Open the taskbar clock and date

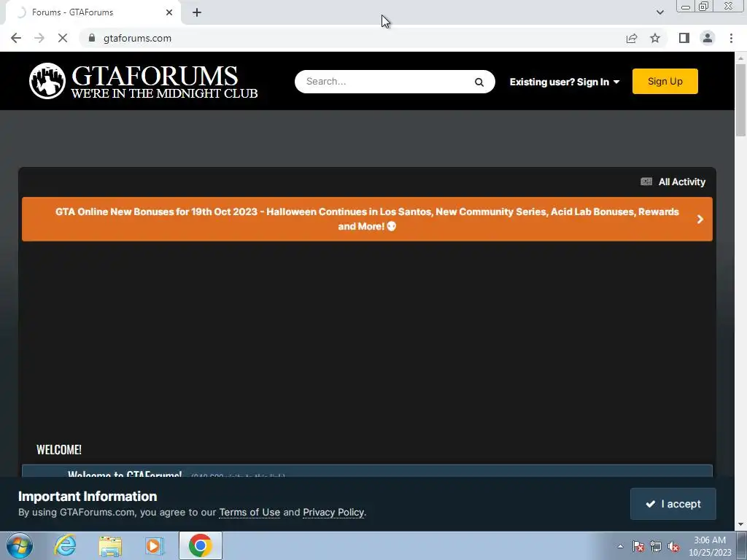[x=710, y=546]
